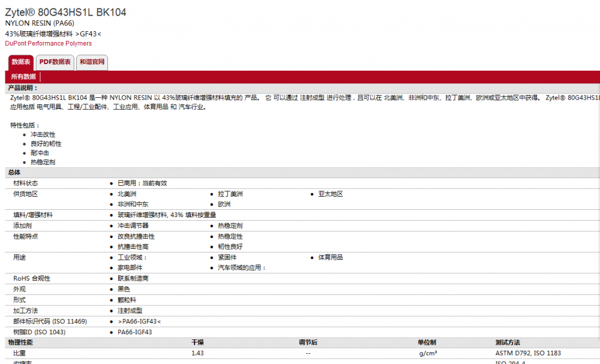The image size is (600, 364).
Task: Click the 冲击调节器 additive value
Action: tap(133, 225)
